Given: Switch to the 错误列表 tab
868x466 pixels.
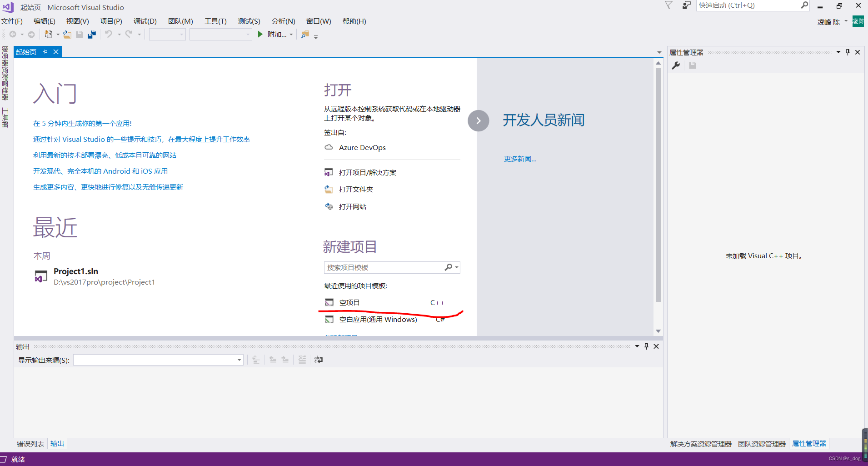Looking at the screenshot, I should point(30,444).
